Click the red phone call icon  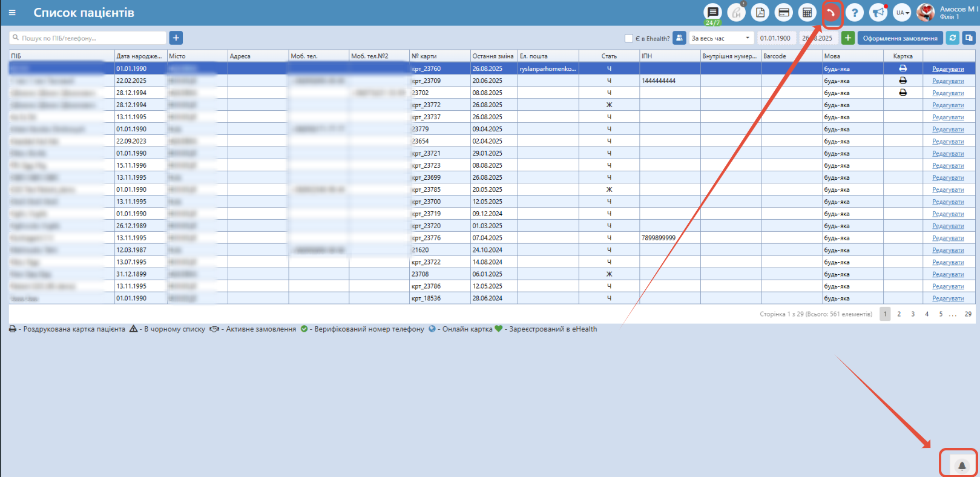(x=831, y=13)
